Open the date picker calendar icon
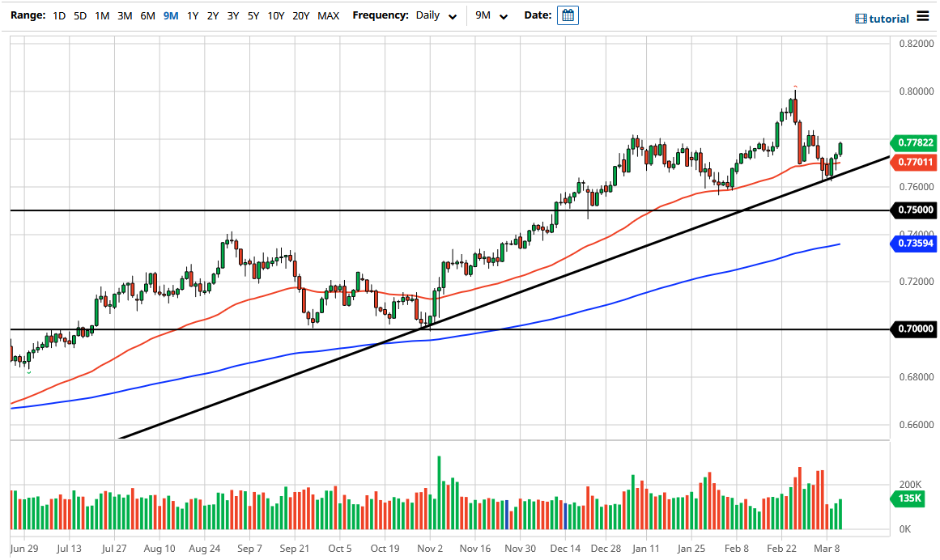This screenshot has height=560, width=940. click(x=568, y=15)
